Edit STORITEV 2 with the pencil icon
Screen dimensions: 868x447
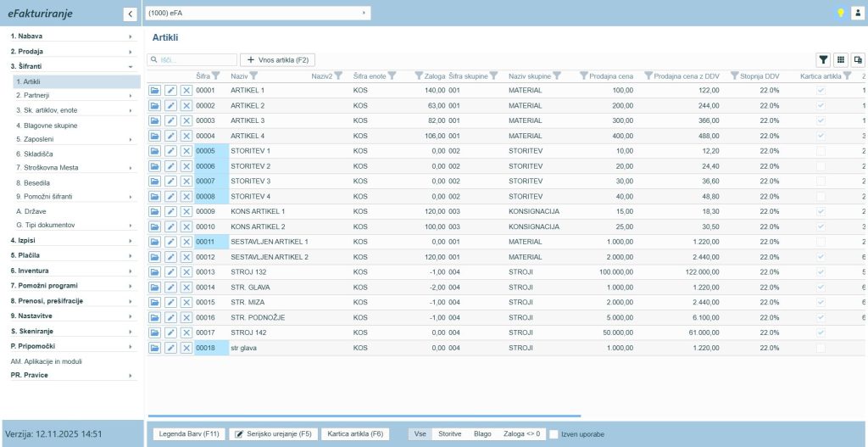tap(170, 166)
